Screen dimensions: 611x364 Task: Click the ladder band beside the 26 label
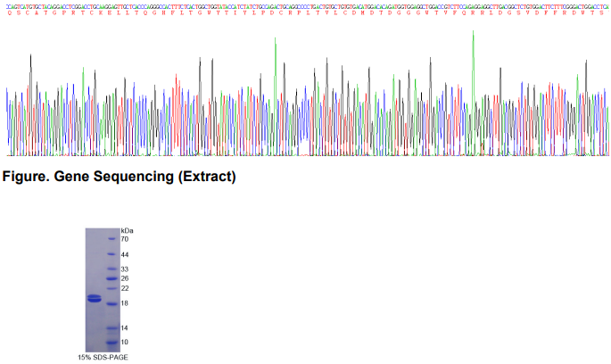(x=111, y=278)
